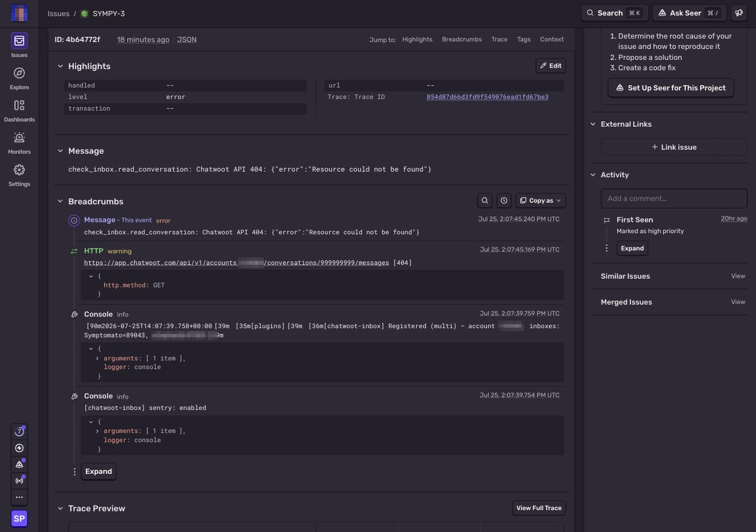
Task: Click the 18 minutes ago timestamp
Action: tap(143, 40)
